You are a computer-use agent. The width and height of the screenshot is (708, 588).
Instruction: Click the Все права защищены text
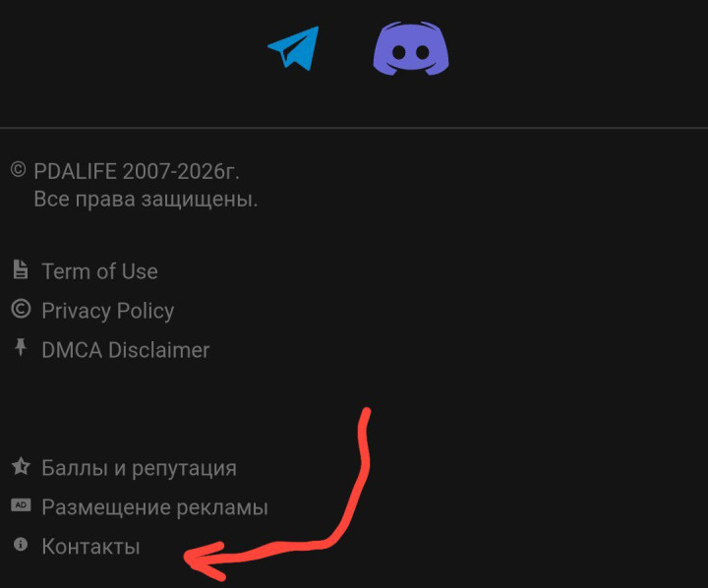tap(146, 200)
